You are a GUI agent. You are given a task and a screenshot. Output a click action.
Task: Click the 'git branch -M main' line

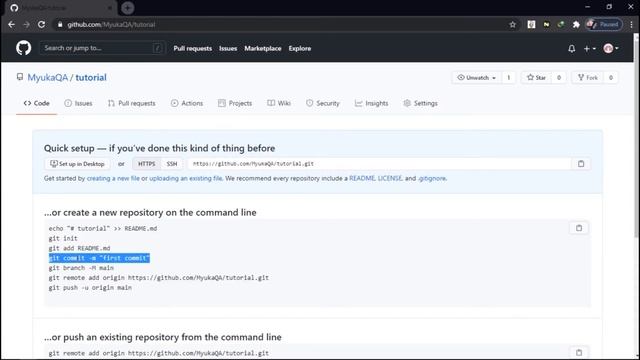pos(81,268)
